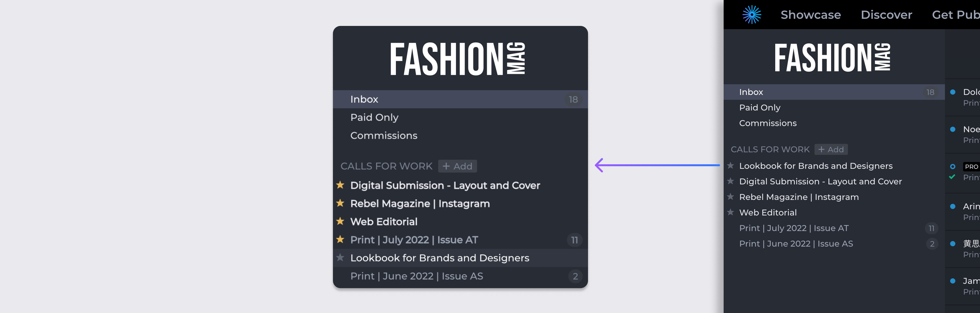Star Lookbook for Brands and Designers in right sidebar
980x313 pixels.
[730, 165]
